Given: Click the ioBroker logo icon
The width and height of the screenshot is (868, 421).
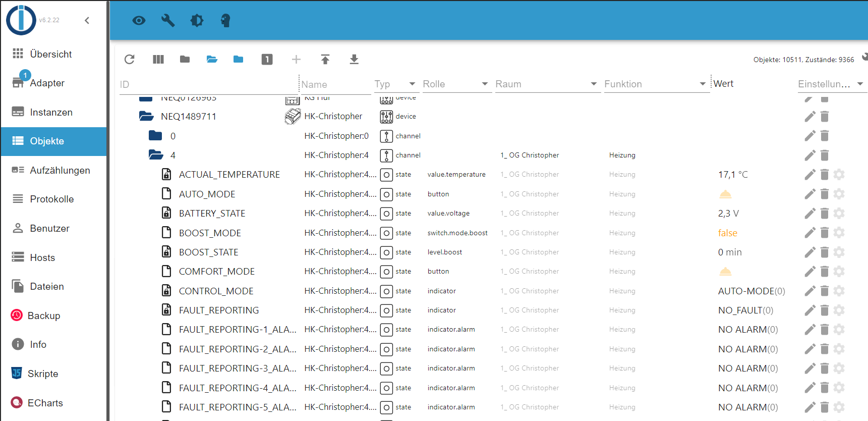Looking at the screenshot, I should coord(21,20).
